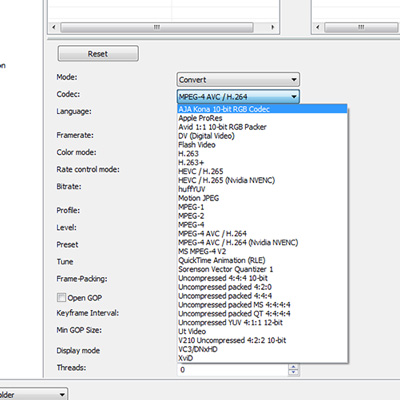The width and height of the screenshot is (400, 400).
Task: Click the left pane horizontal scrollbar thumb
Action: (157, 27)
